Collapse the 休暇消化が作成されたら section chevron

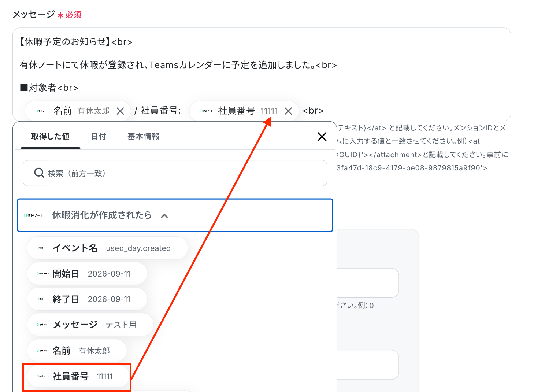tap(164, 216)
